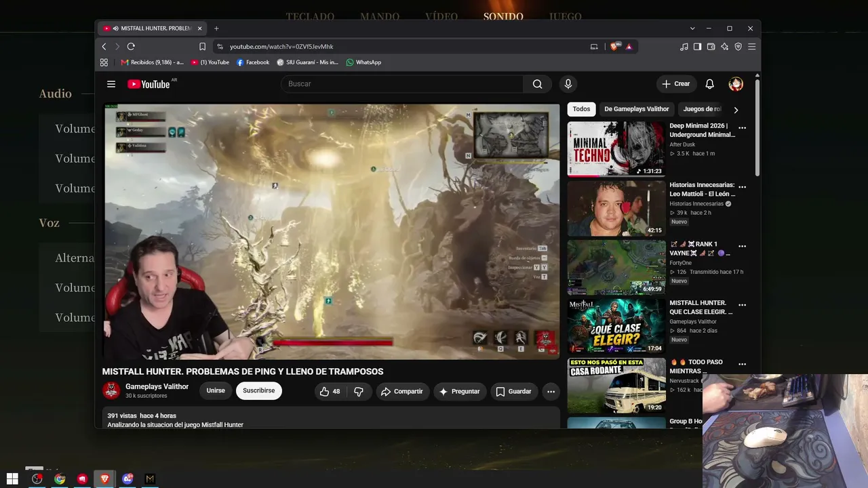Open the SIU Guaraní bookmark

tap(307, 62)
